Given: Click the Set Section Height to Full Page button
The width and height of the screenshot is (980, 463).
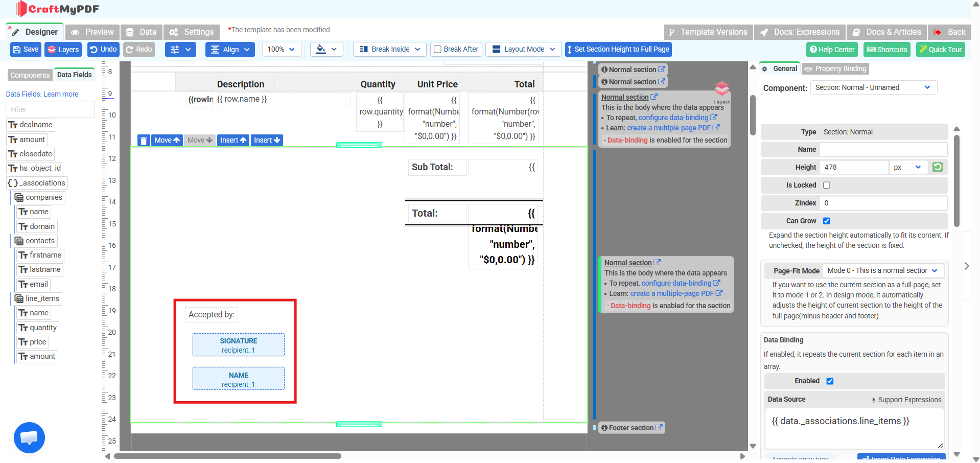Looking at the screenshot, I should [x=618, y=49].
